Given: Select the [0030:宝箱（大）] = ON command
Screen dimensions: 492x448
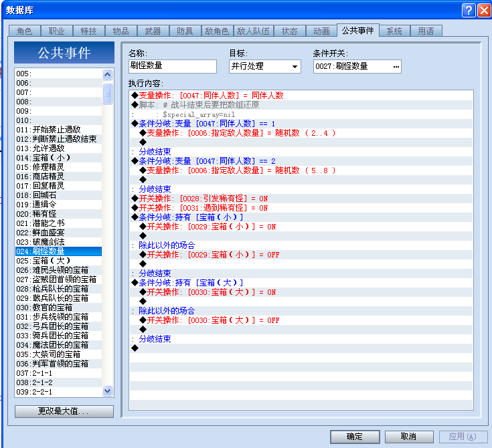Looking at the screenshot, I should [x=301, y=292].
